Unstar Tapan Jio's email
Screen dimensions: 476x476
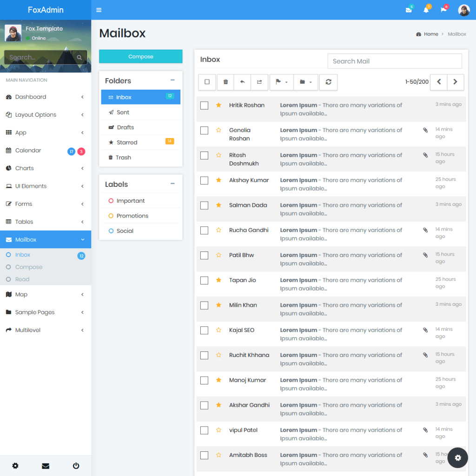point(218,280)
